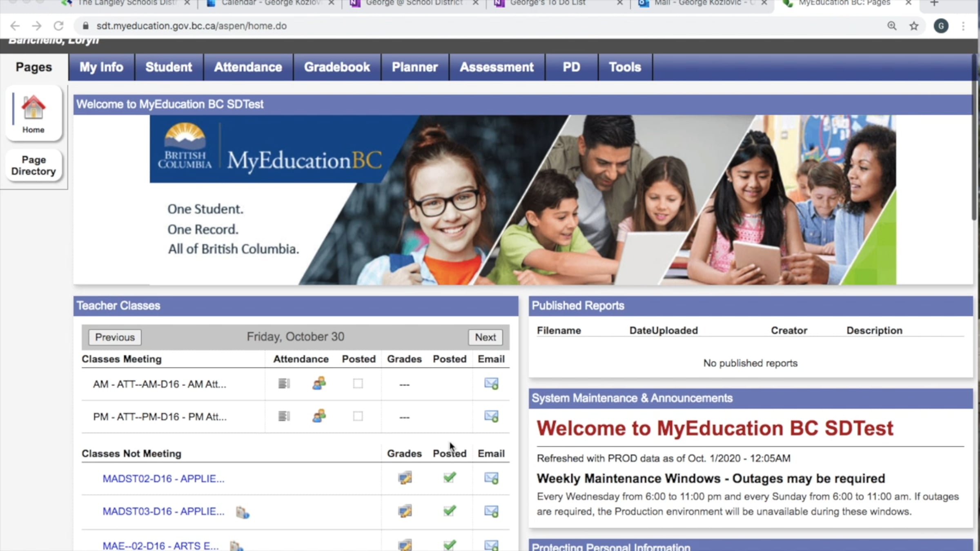Open the Home page icon in sidebar

click(x=33, y=113)
